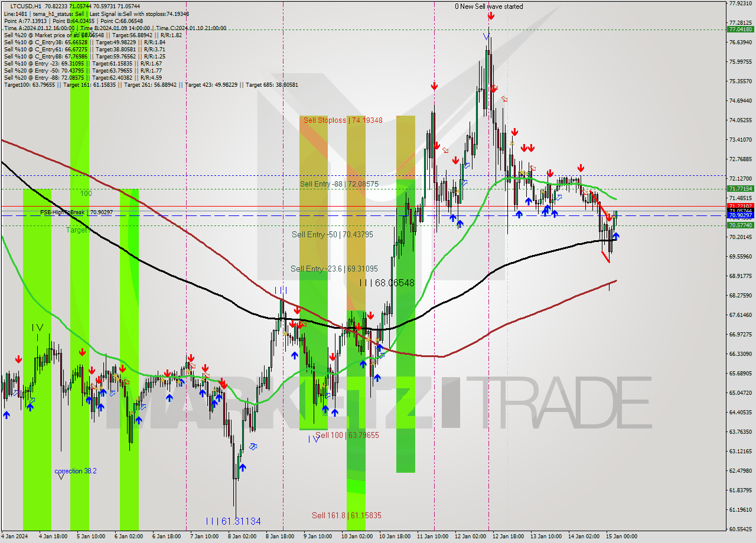Click the 74.05255 price axis value
This screenshot has height=543, width=756.
tap(740, 120)
